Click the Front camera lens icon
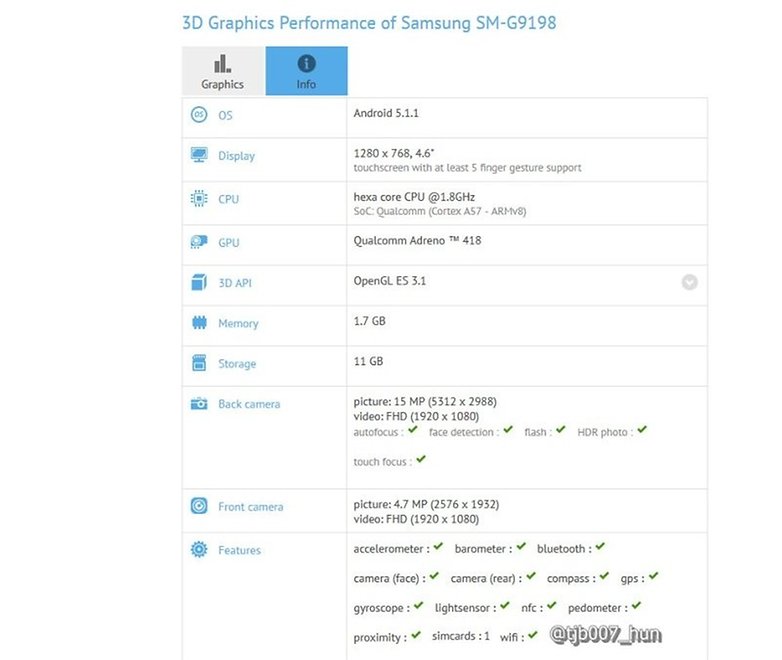This screenshot has width=782, height=660. pyautogui.click(x=199, y=506)
